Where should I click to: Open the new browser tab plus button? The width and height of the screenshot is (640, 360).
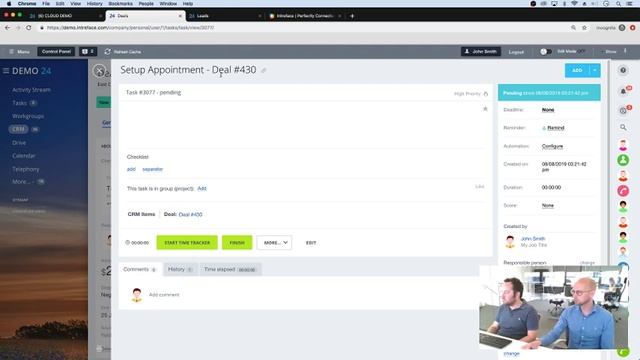(352, 16)
